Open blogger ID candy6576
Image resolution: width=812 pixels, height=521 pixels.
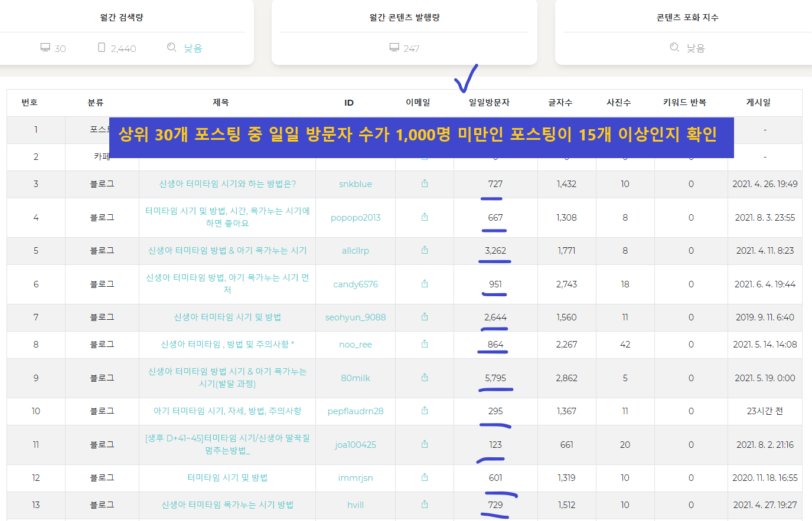356,284
